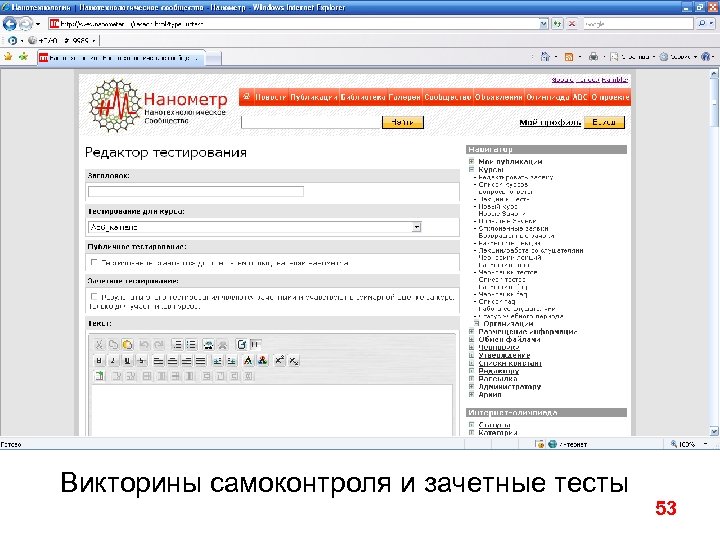Image resolution: width=720 pixels, height=540 pixels.
Task: Collapse the Курсы tree node
Action: [x=471, y=169]
